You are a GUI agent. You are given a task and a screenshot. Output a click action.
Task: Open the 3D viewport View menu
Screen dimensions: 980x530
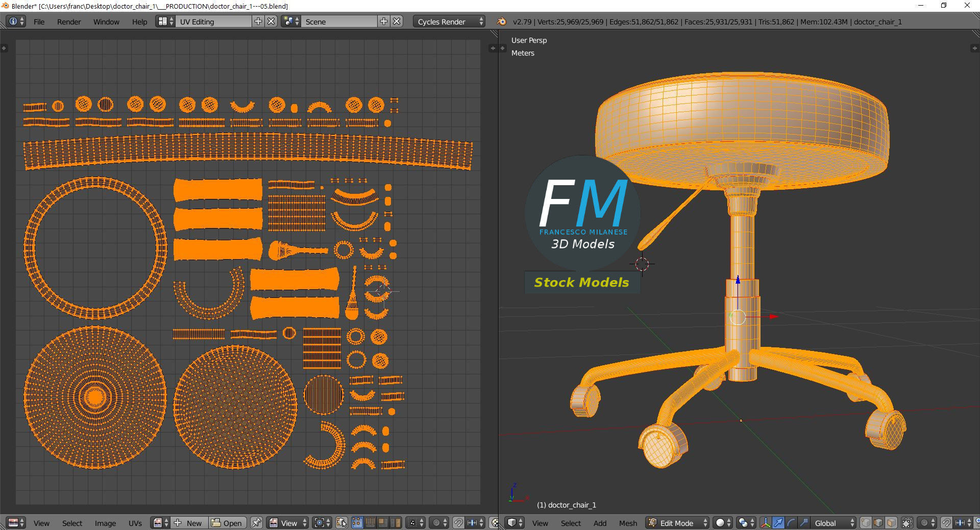[540, 523]
